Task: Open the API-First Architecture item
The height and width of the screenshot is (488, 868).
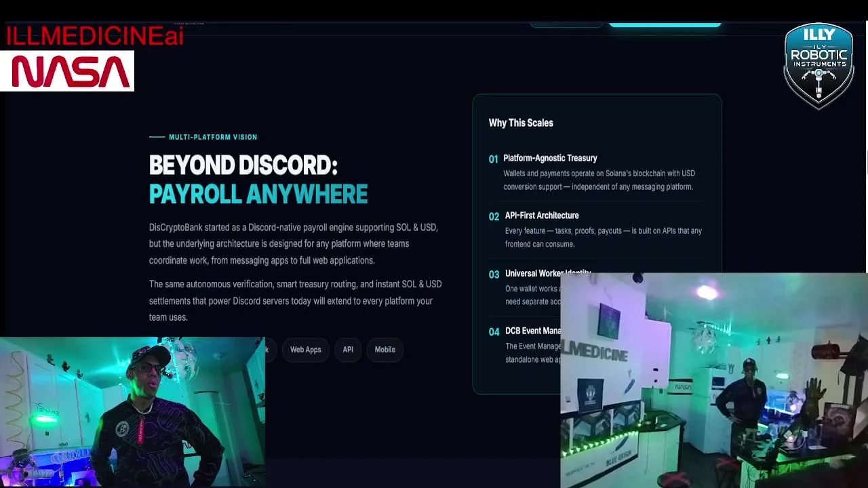Action: tap(542, 216)
